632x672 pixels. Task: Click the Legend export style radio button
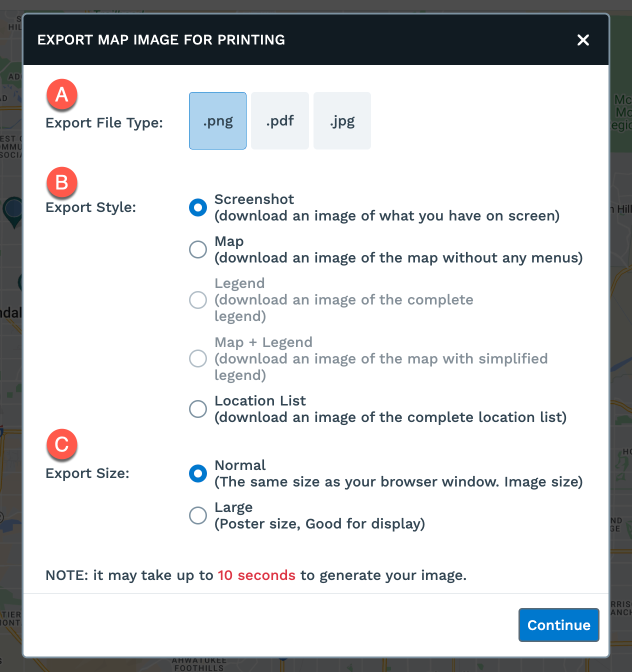(x=198, y=300)
